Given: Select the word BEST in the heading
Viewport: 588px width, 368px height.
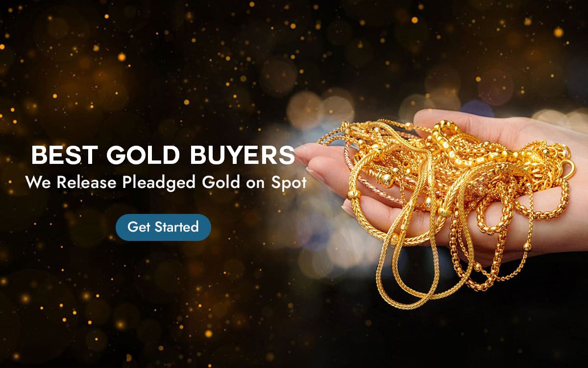Looking at the screenshot, I should [x=65, y=155].
